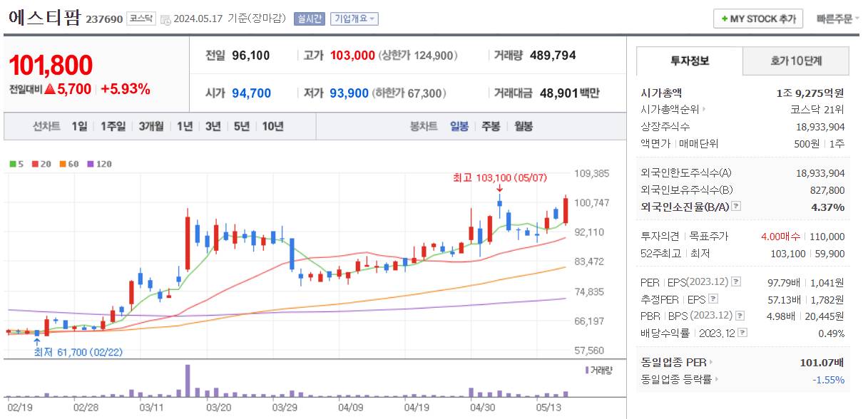Click the 배당수익률 question mark icon
The image size is (868, 419).
[743, 331]
